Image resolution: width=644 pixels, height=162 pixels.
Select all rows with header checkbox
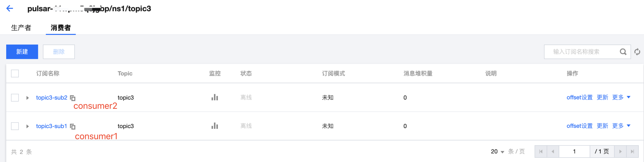[15, 74]
